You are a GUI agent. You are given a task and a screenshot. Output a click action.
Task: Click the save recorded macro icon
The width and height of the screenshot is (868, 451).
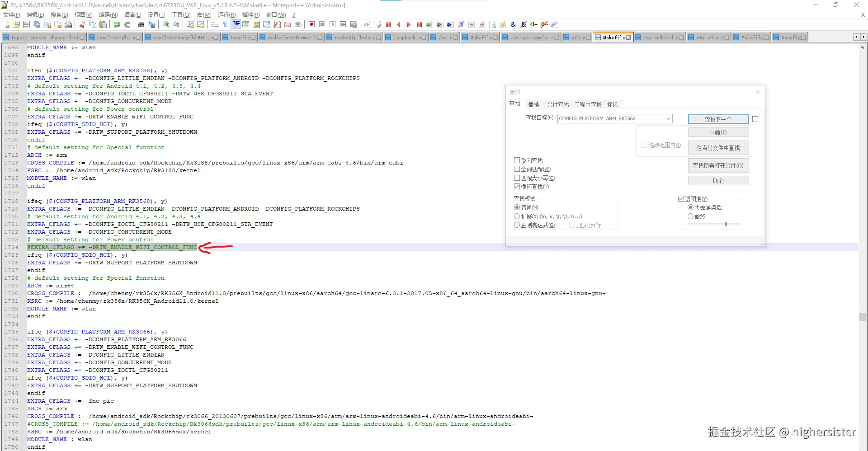click(354, 24)
